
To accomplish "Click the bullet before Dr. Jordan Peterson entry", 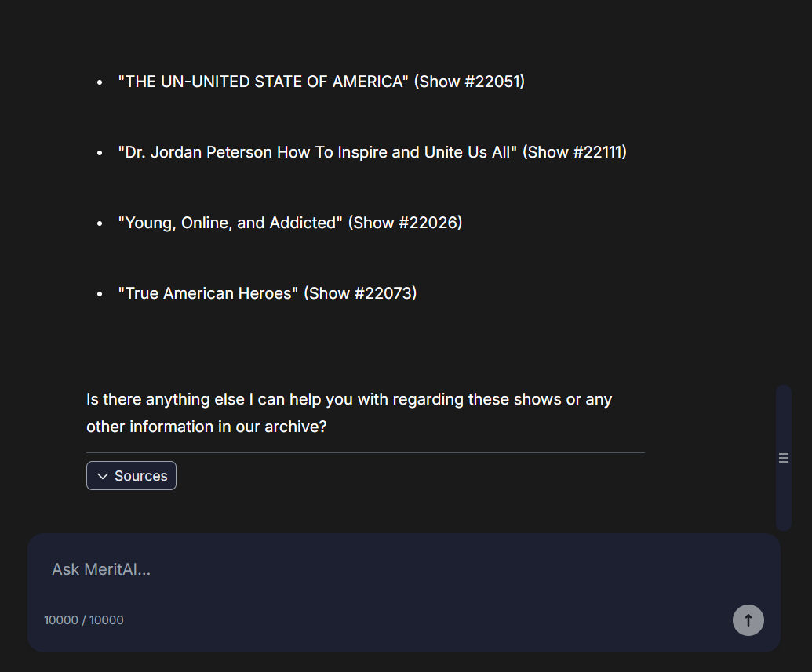I will point(100,152).
